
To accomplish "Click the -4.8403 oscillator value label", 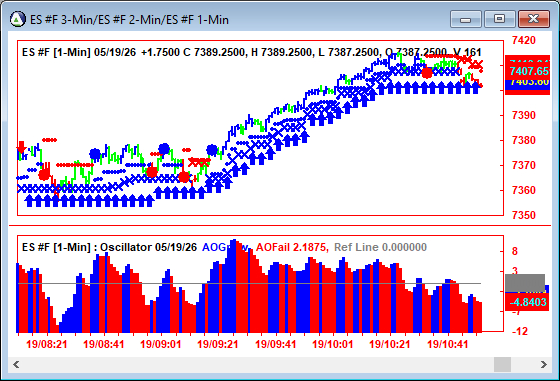I will tap(528, 302).
